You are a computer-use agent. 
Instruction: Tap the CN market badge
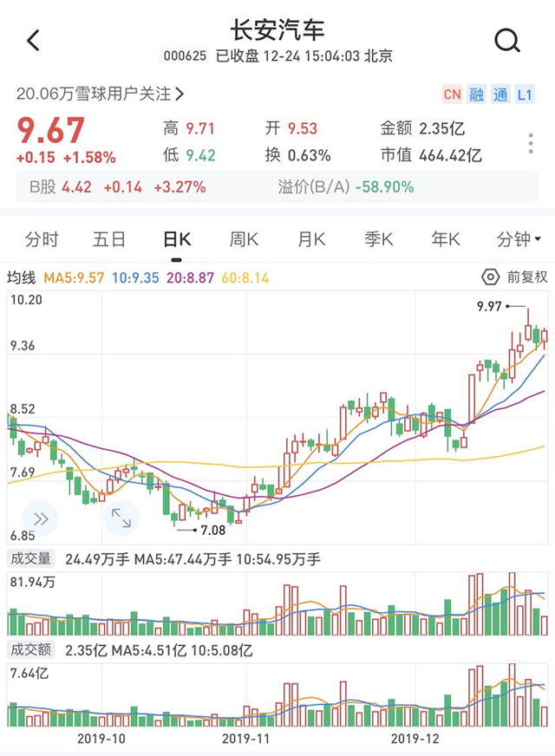tap(452, 94)
